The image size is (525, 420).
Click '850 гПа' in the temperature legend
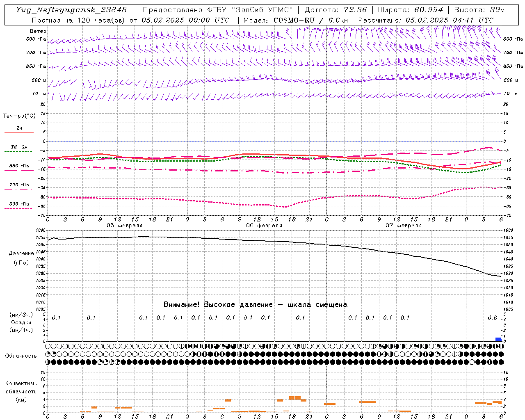(19, 166)
